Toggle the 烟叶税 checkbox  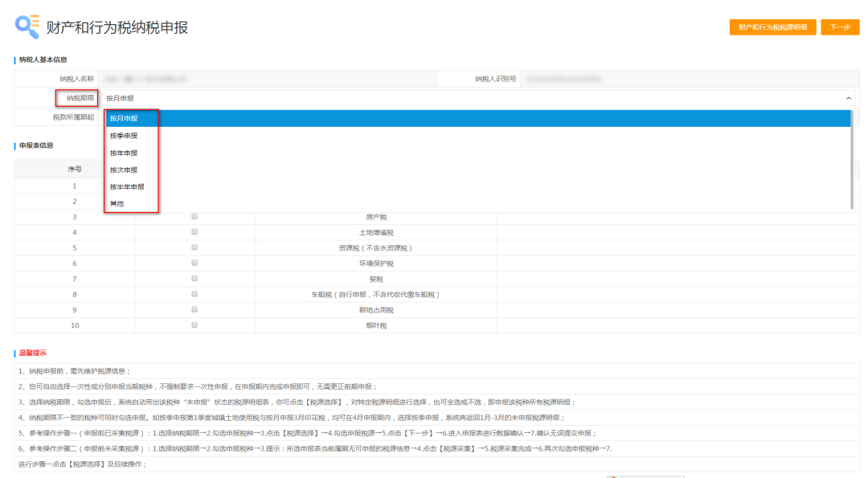(x=194, y=325)
